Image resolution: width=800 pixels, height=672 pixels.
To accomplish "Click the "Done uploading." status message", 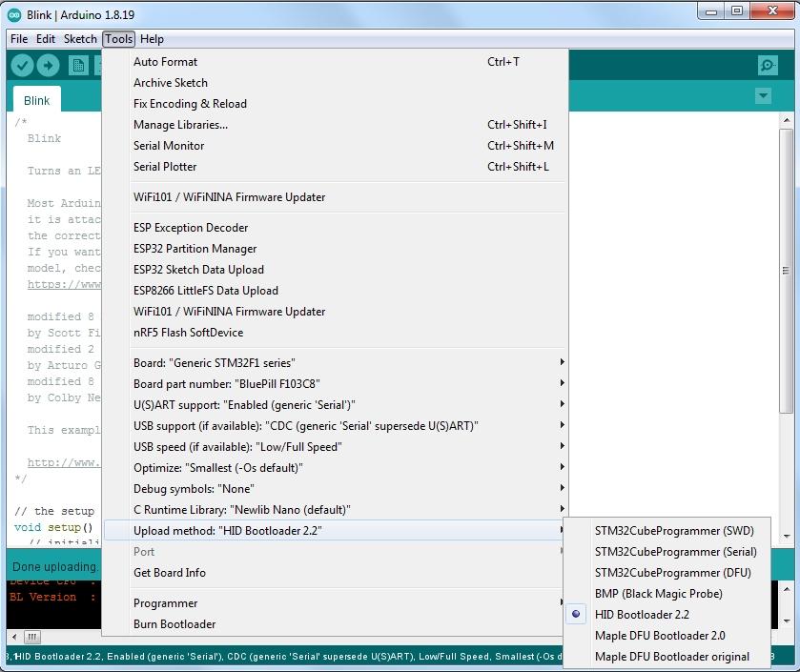I will tap(54, 566).
